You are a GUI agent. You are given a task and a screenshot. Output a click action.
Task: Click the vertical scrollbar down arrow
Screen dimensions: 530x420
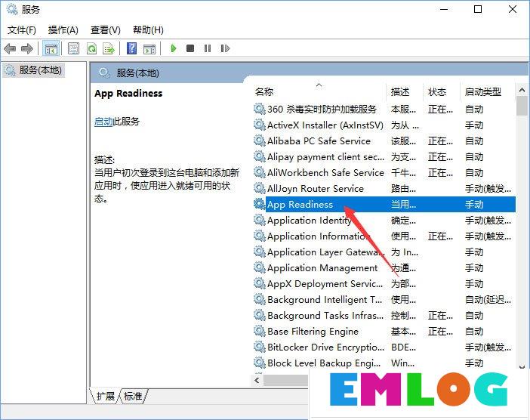click(522, 366)
